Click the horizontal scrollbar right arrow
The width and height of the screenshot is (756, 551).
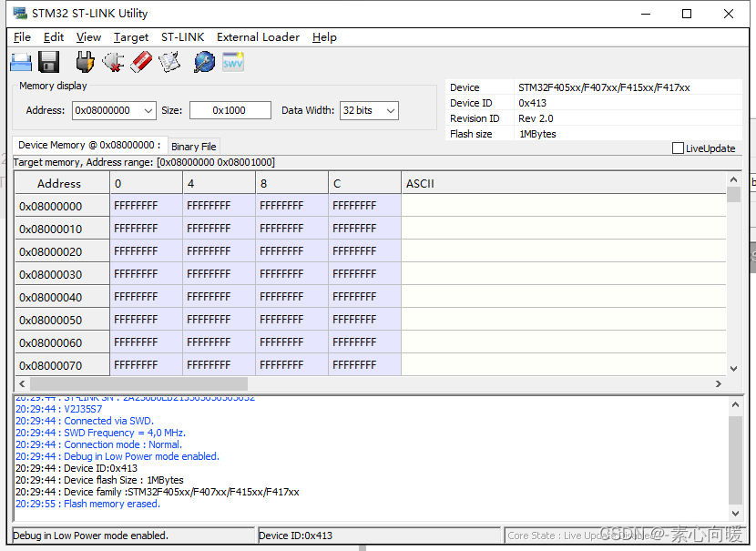(x=719, y=383)
